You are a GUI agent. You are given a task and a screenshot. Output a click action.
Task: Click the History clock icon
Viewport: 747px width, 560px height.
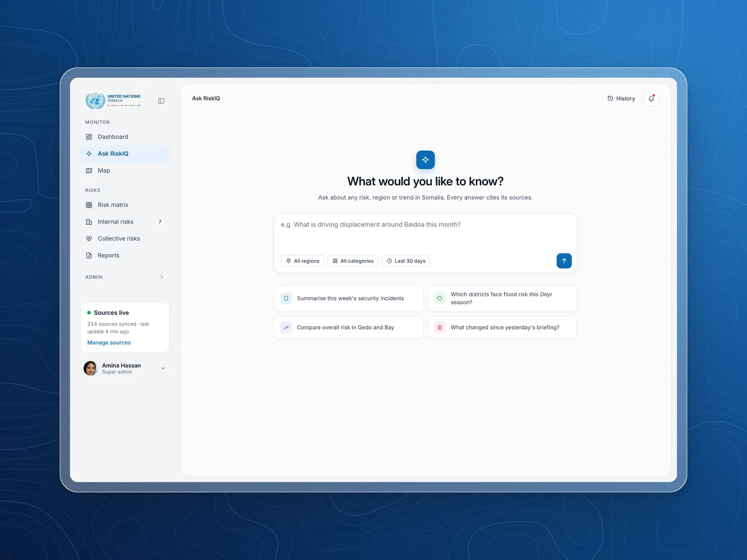[x=610, y=98]
